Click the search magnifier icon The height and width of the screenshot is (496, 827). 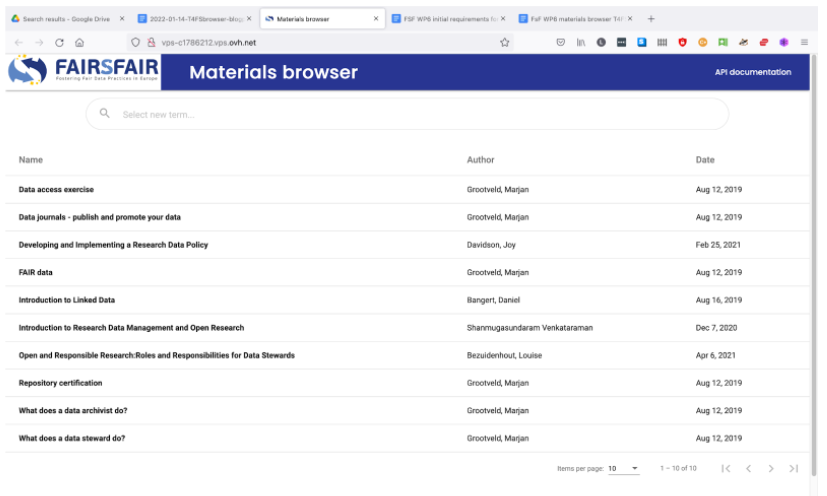tap(104, 113)
